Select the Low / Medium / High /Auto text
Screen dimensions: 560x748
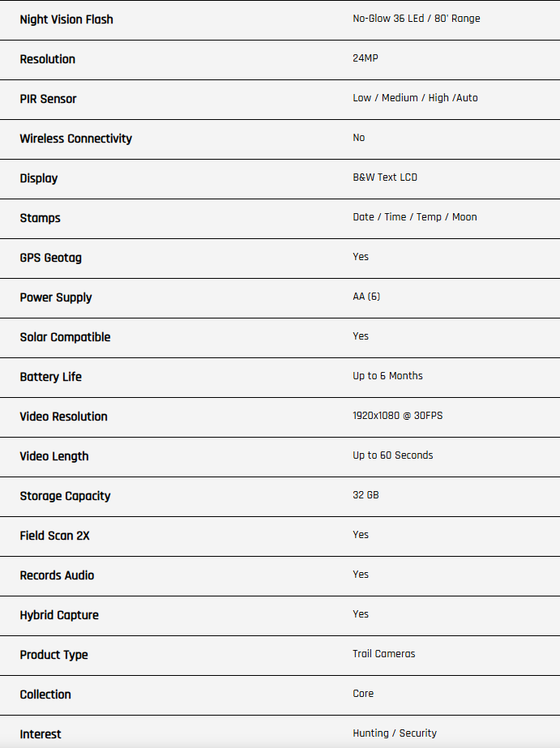click(x=415, y=98)
